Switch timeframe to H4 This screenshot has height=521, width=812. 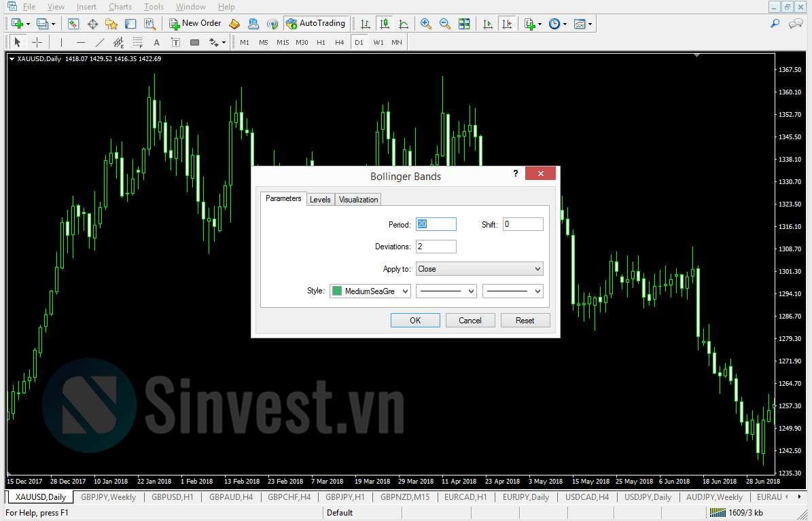[339, 43]
